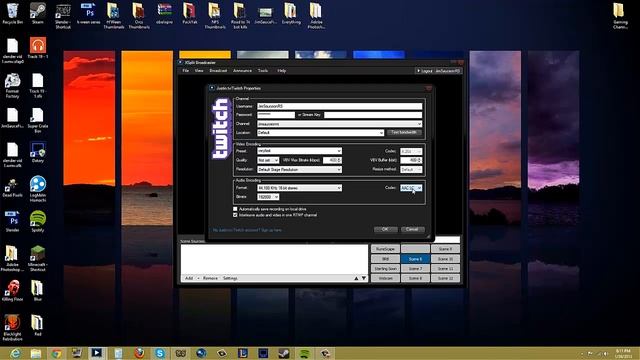This screenshot has width=640, height=360.
Task: Open the Recycle Bin desktop icon
Action: 12,13
